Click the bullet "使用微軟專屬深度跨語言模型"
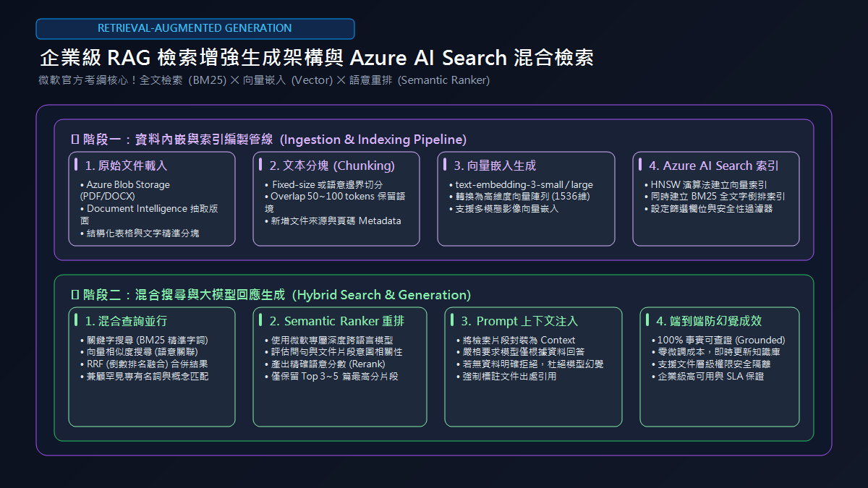868x488 pixels. [x=329, y=340]
